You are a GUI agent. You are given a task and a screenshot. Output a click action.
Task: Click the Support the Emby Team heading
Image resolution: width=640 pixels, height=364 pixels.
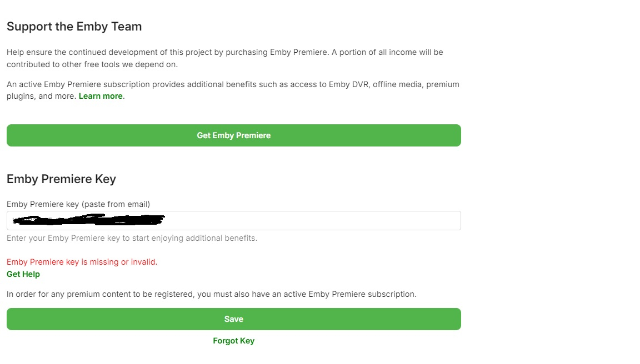point(74,27)
